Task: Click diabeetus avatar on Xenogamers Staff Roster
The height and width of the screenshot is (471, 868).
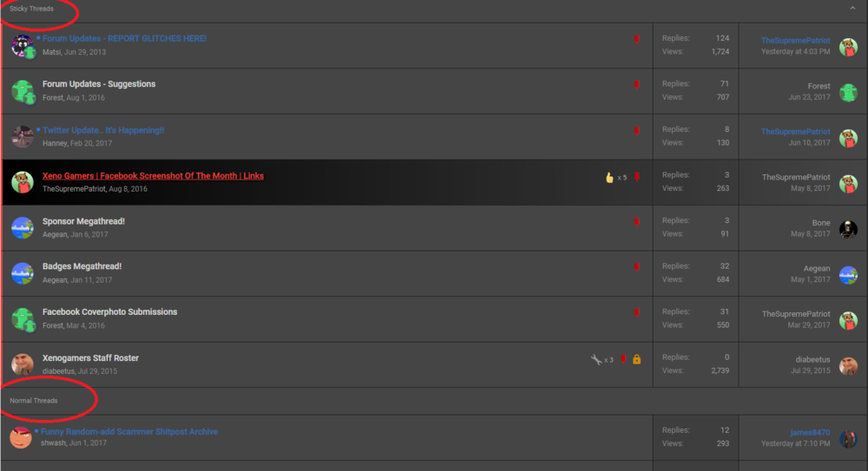Action: tap(23, 364)
